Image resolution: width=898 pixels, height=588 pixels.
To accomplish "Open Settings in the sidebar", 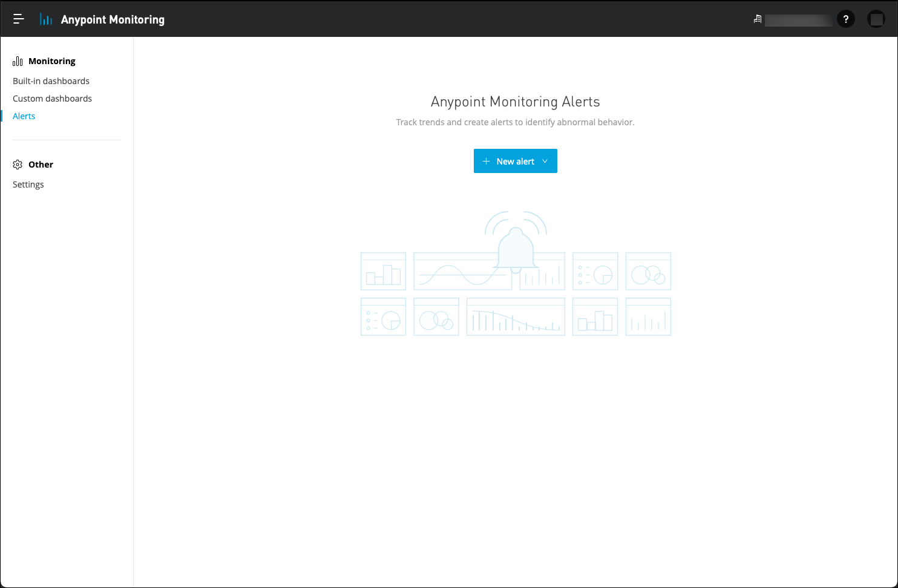I will [28, 185].
